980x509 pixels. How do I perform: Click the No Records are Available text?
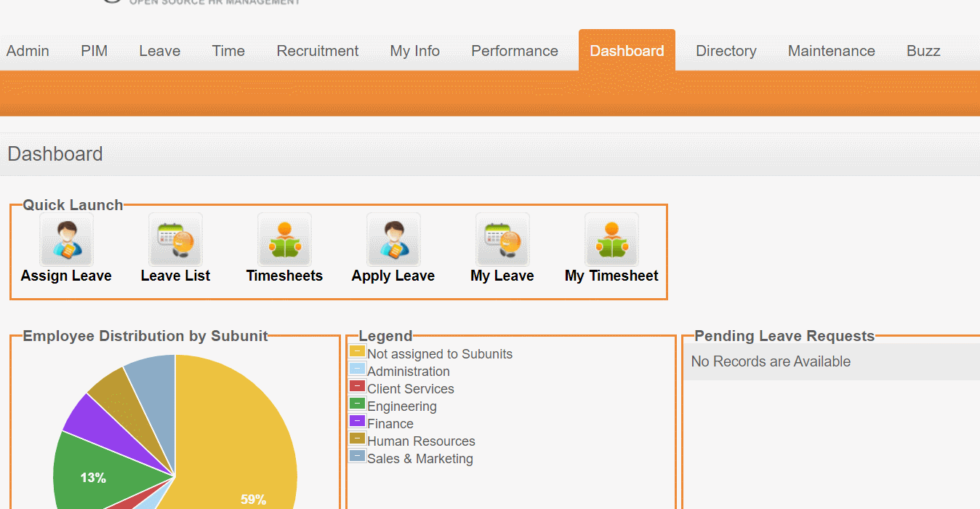coord(771,361)
